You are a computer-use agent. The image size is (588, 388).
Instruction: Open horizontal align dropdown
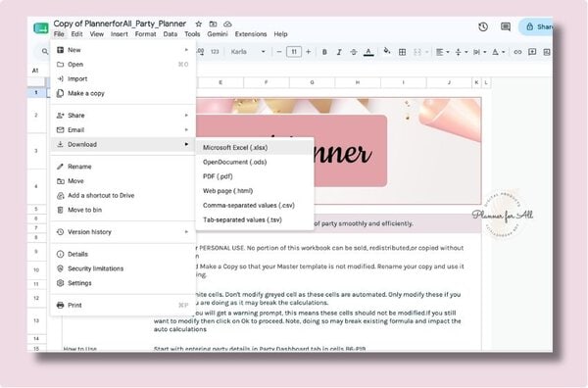pos(443,52)
